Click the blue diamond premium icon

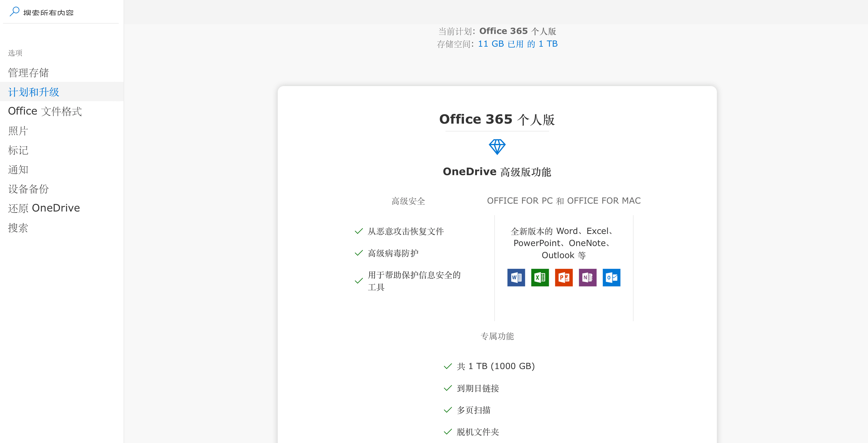[497, 147]
